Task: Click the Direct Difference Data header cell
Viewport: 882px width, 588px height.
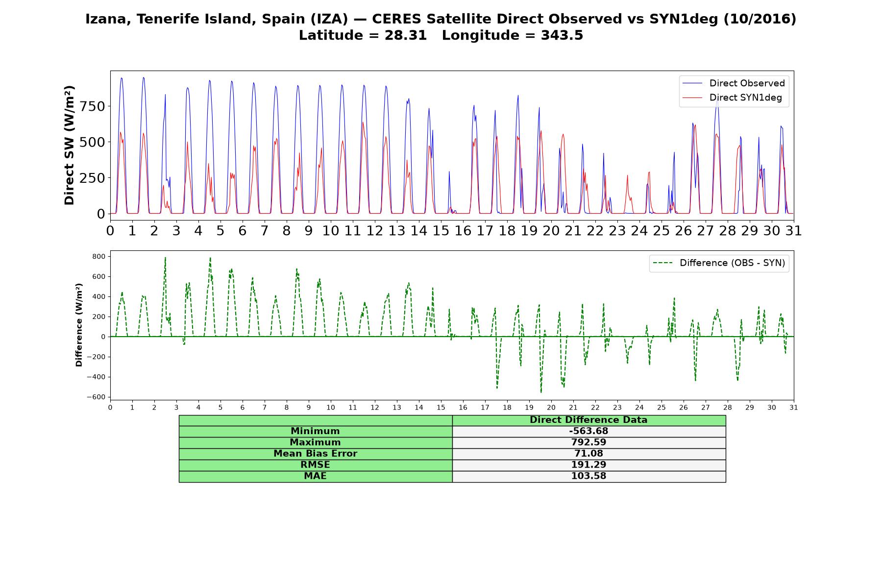Action: click(x=588, y=420)
